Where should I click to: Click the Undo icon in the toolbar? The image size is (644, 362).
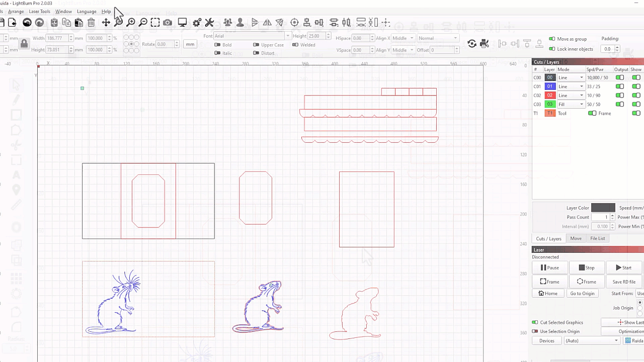click(x=27, y=23)
